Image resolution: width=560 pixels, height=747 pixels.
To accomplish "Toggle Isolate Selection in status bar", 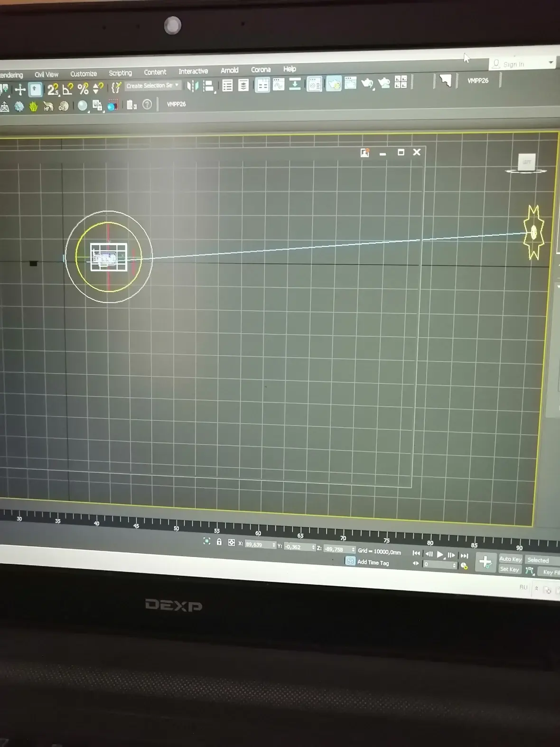I will [x=207, y=541].
